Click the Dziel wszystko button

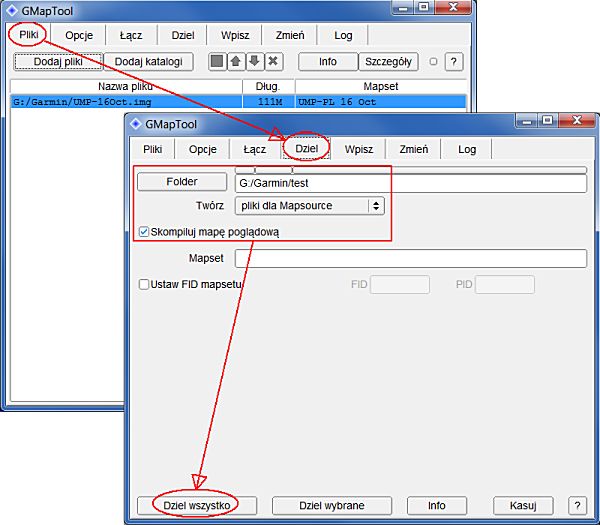[196, 505]
